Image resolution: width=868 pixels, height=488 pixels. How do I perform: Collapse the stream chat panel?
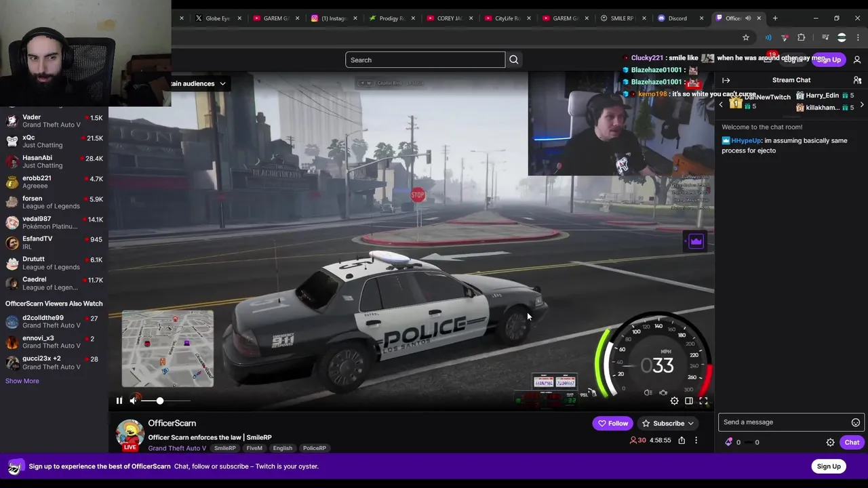726,80
